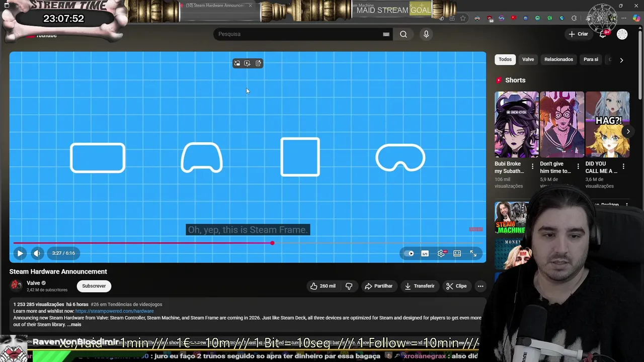Click the red YouTube extension icon in toolbar

point(513,19)
